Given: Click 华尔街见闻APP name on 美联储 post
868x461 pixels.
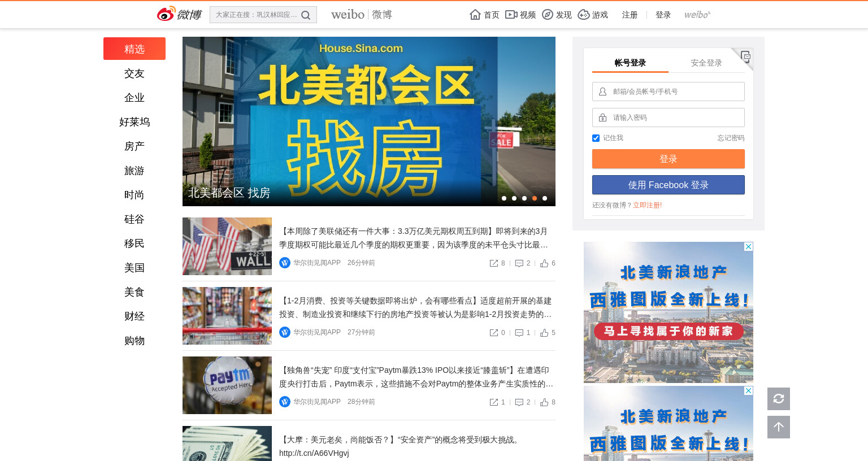Looking at the screenshot, I should (x=317, y=263).
